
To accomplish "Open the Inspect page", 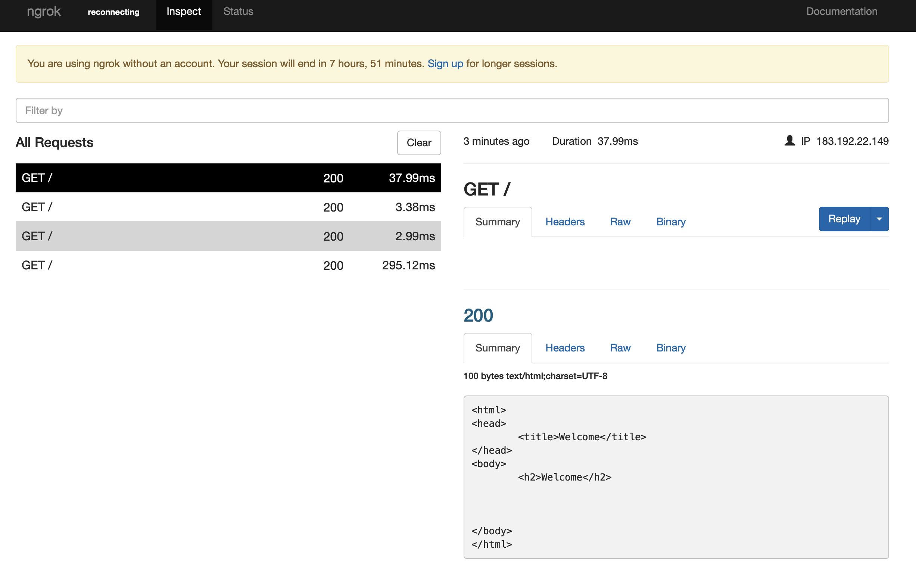I will pyautogui.click(x=183, y=12).
